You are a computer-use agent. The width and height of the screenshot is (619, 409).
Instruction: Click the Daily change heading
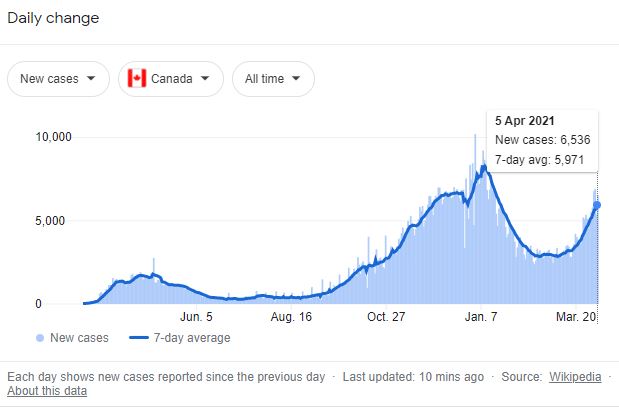(53, 19)
